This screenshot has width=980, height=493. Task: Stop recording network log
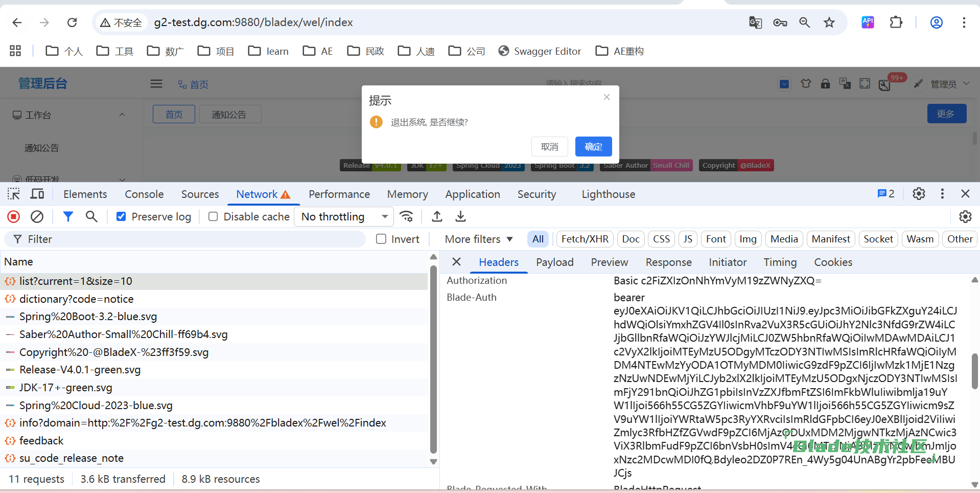click(x=14, y=217)
